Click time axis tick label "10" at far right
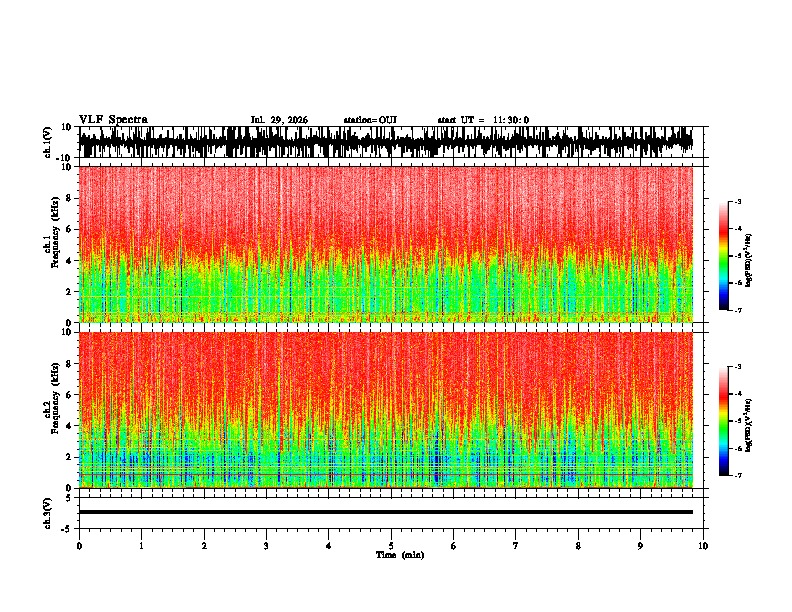This screenshot has width=792, height=612. coord(703,546)
